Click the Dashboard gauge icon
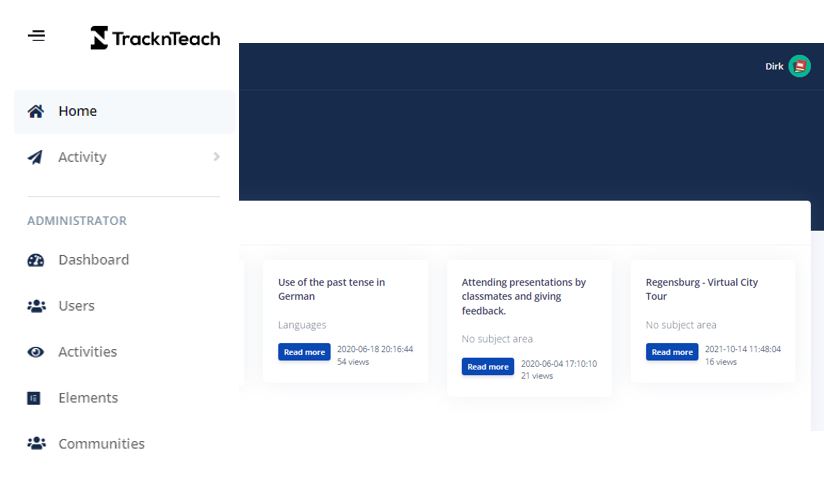The width and height of the screenshot is (824, 485). [36, 260]
